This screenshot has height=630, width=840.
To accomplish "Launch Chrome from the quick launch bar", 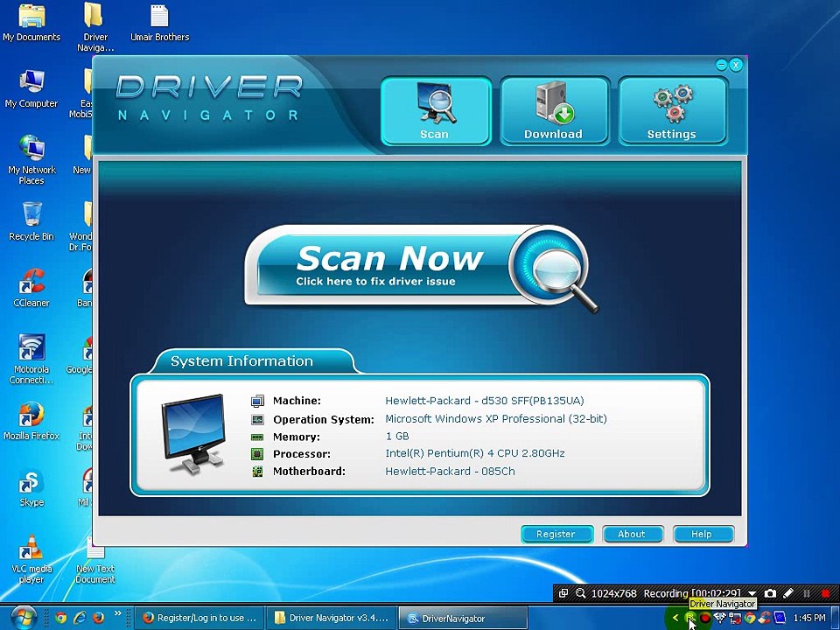I will [60, 618].
